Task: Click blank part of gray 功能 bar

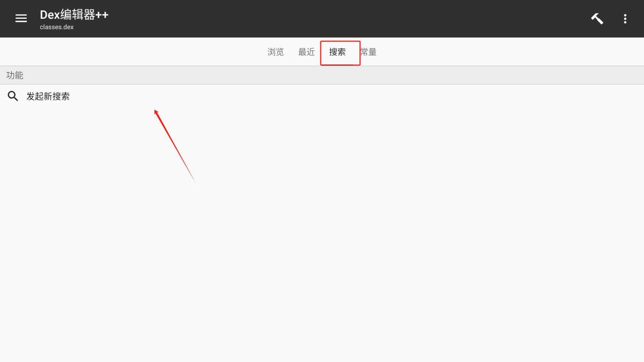Action: [x=331, y=75]
